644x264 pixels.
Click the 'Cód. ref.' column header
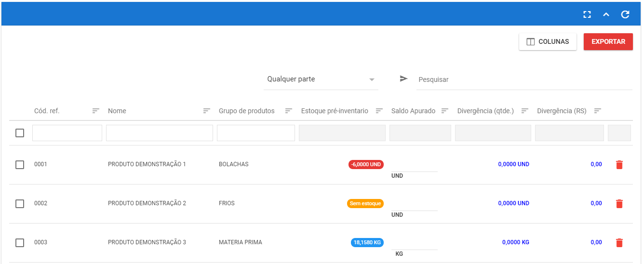tap(47, 111)
